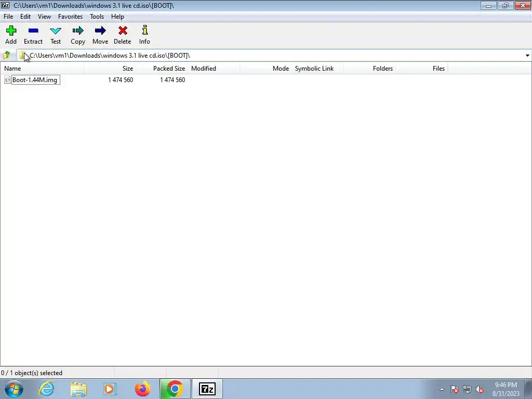Click inside the address path field

click(x=271, y=55)
